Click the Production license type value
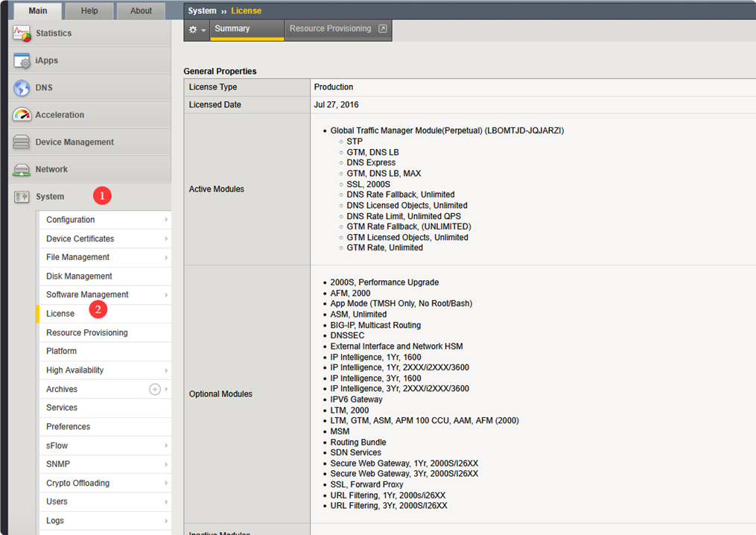This screenshot has height=535, width=756. pyautogui.click(x=333, y=87)
